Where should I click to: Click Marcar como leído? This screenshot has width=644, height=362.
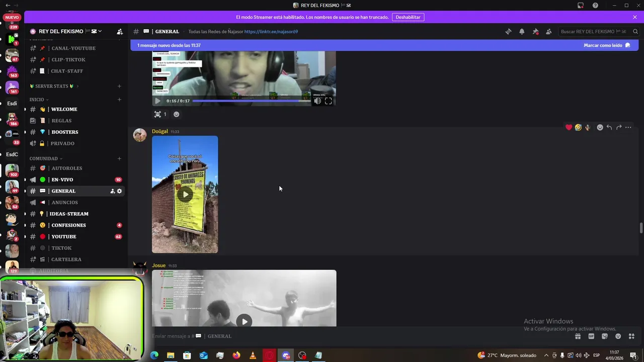[x=607, y=45]
